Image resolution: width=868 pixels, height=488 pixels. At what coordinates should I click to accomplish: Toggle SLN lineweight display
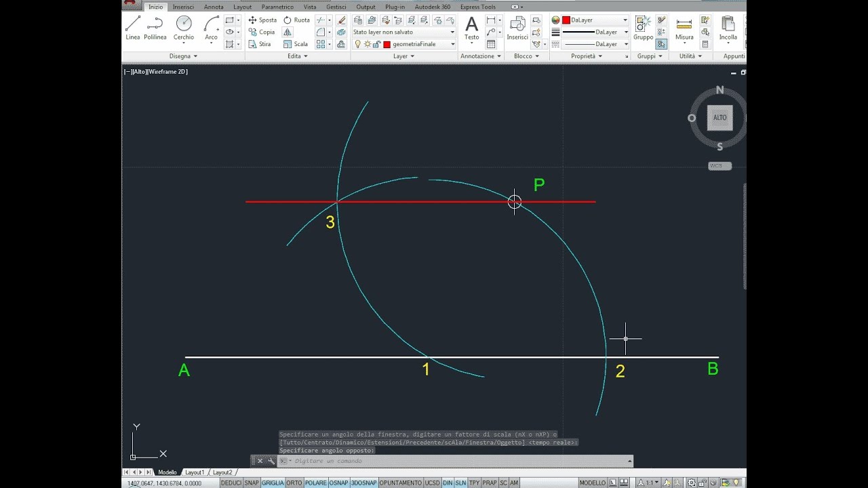(460, 483)
